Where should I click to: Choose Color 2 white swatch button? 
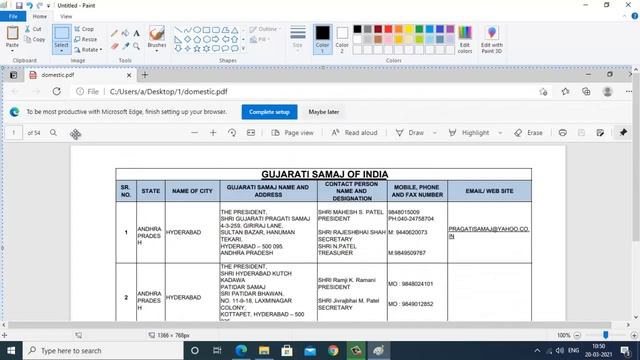point(342,39)
